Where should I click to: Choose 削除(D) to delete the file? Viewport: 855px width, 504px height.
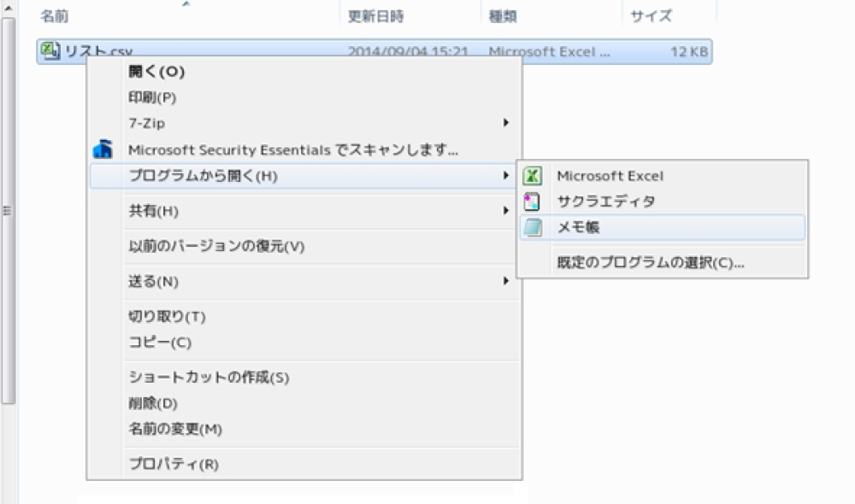[x=304, y=403]
